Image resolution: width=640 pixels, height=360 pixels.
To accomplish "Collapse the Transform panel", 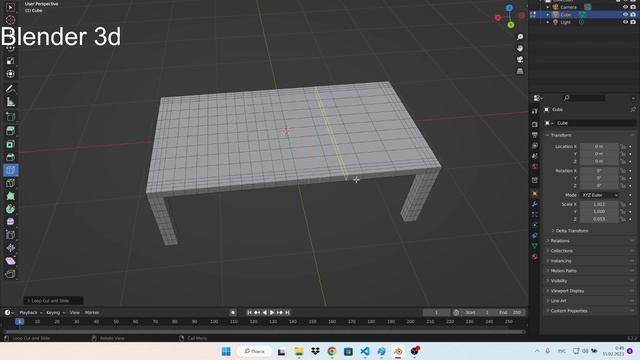I will tap(560, 135).
